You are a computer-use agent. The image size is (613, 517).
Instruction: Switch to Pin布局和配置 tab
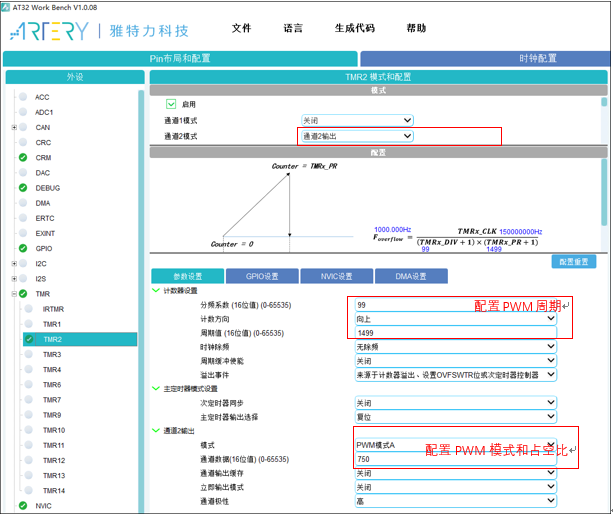[180, 59]
